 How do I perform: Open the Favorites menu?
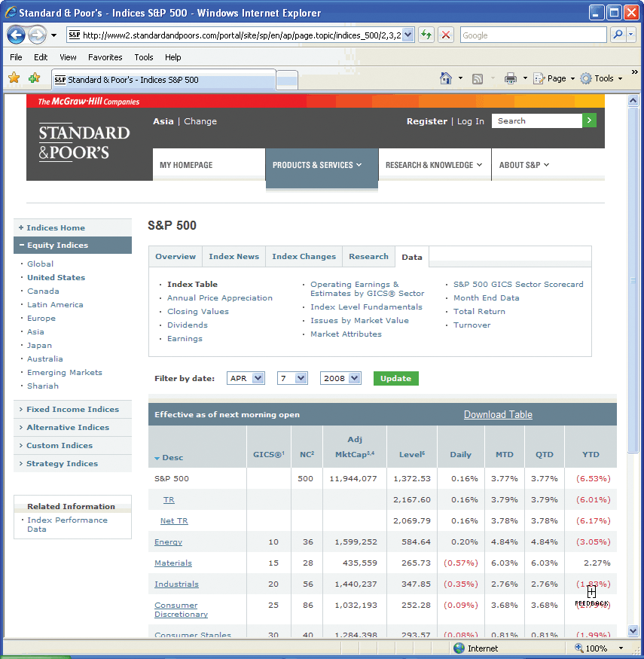[x=105, y=56]
